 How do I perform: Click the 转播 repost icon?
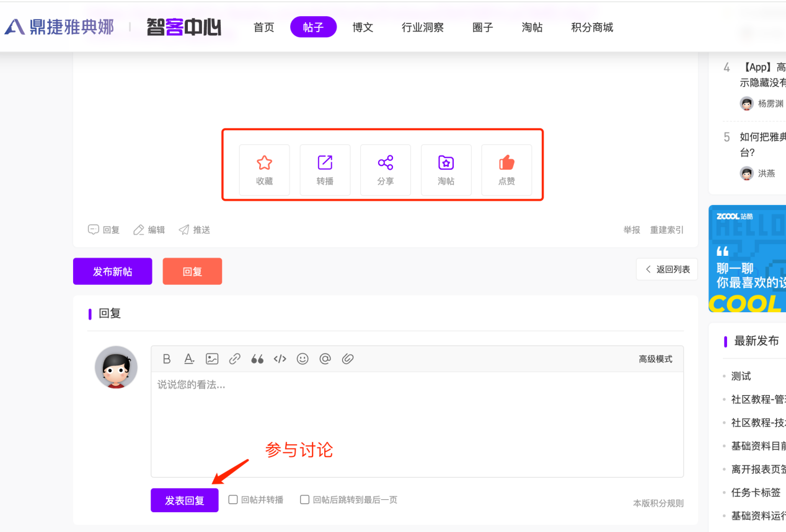325,164
